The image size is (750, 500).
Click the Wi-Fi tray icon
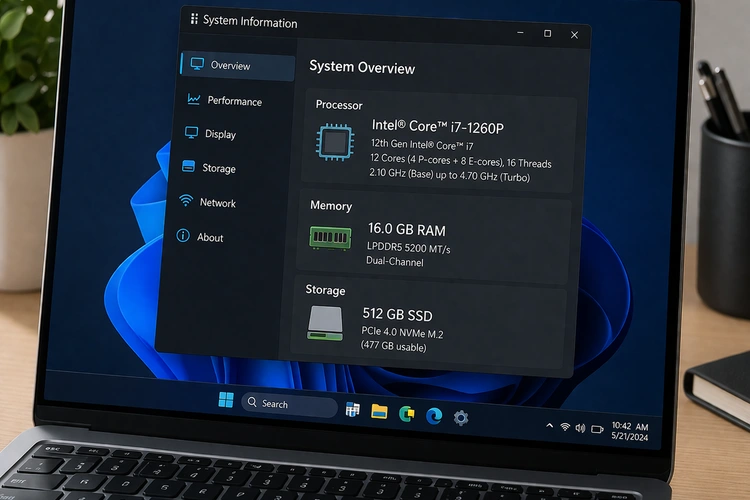coord(565,427)
